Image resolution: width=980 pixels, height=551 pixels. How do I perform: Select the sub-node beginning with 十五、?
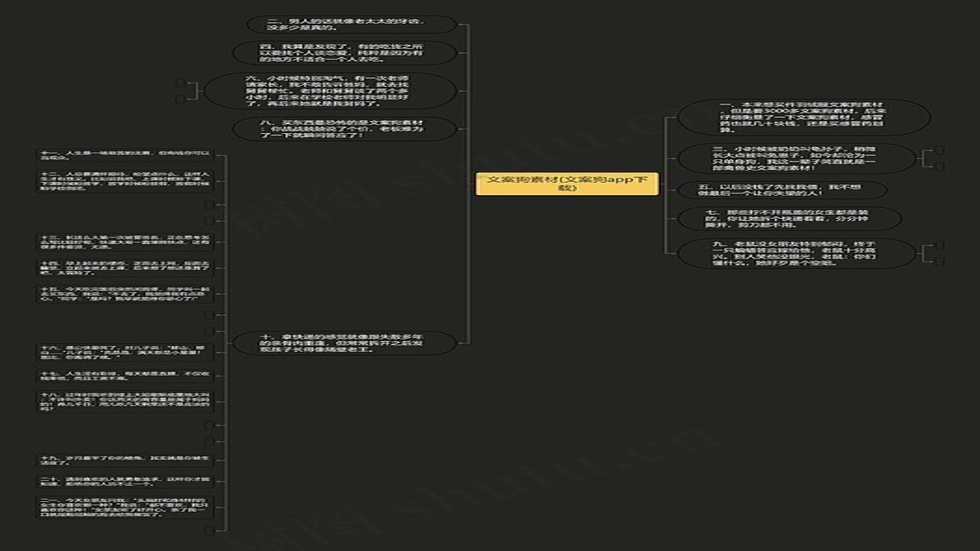124,294
